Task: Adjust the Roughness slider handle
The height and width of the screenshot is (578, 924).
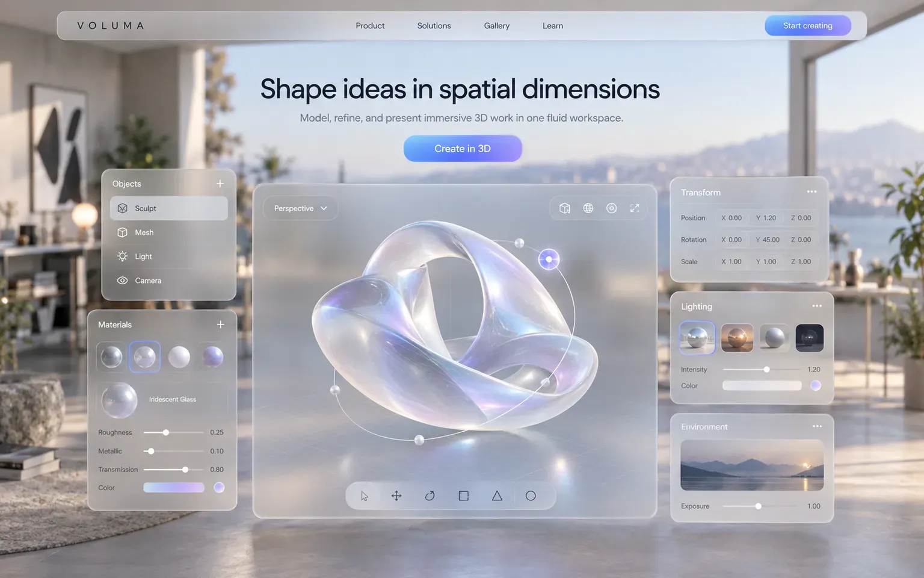Action: (166, 432)
